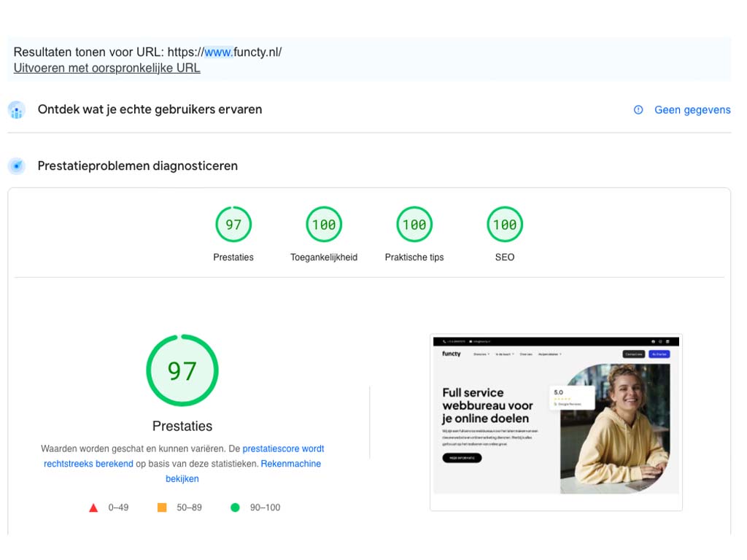Open the Prestaties 97 score circle
Image resolution: width=747 pixels, height=560 pixels.
pyautogui.click(x=233, y=224)
